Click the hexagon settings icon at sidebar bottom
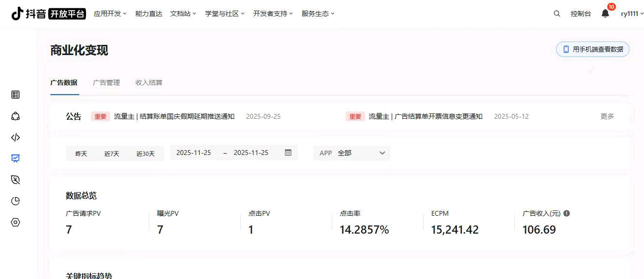The width and height of the screenshot is (644, 279). [x=15, y=222]
